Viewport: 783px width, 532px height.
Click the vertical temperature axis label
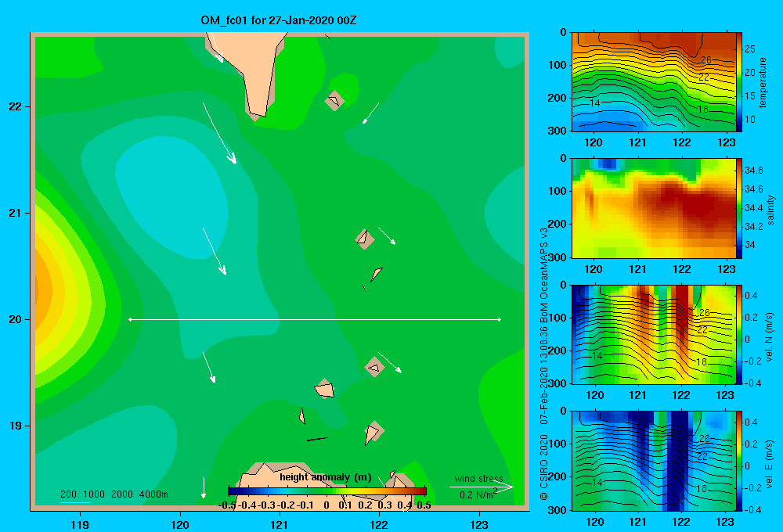(x=763, y=82)
